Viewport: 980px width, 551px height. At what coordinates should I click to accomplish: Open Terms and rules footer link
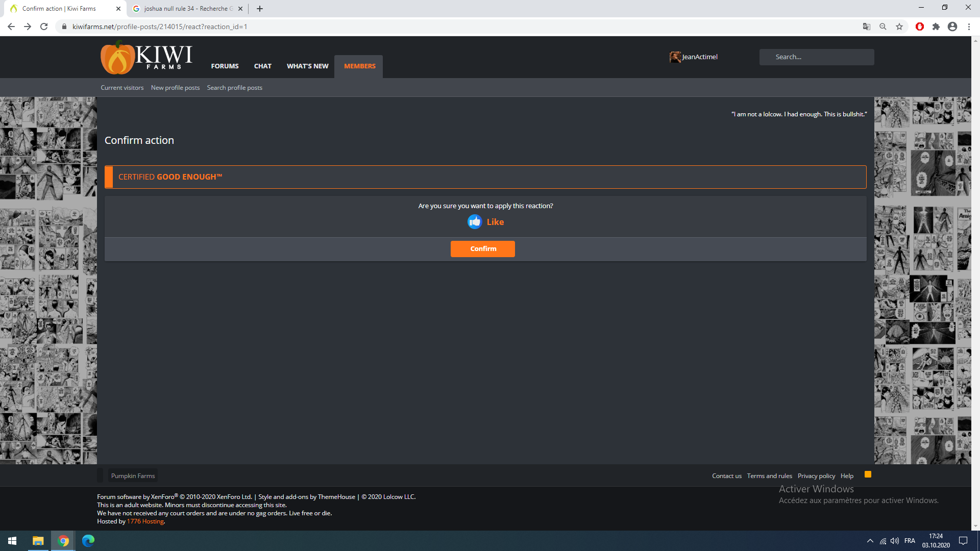coord(770,476)
